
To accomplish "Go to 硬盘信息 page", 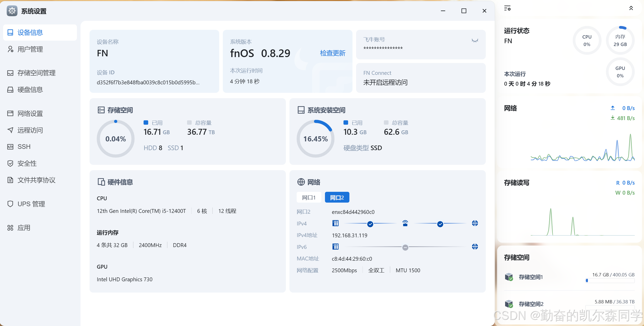I will (30, 90).
